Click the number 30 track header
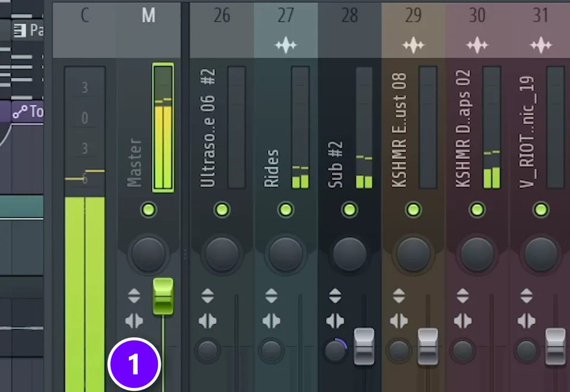The image size is (570, 392). [x=477, y=30]
